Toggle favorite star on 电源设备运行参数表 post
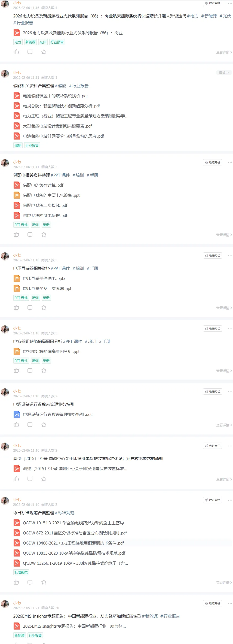The width and height of the screenshot is (233, 644). click(44, 425)
